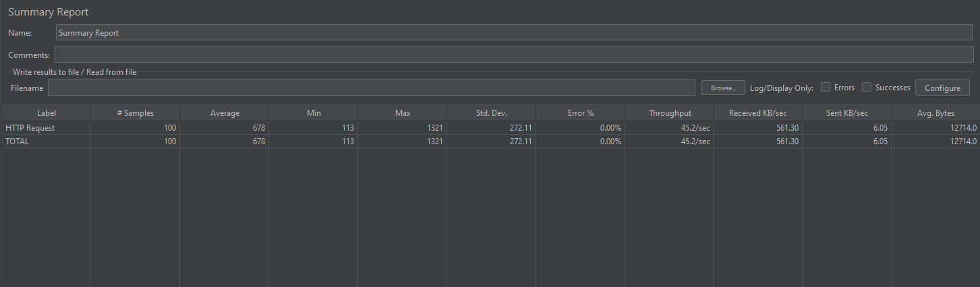Click the Received KB/sec column header

tap(758, 113)
